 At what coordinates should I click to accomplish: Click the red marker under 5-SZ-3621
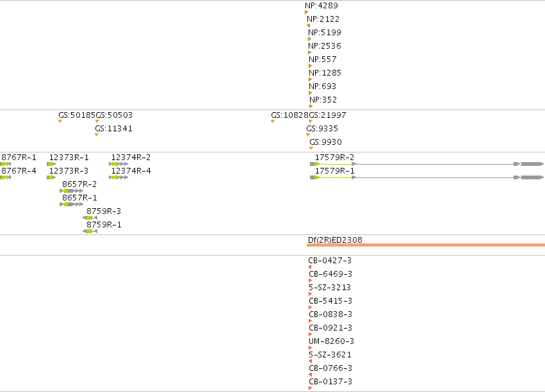point(310,361)
